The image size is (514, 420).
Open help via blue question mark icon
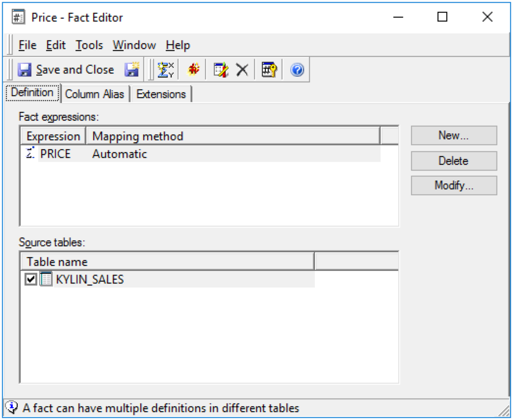click(x=297, y=70)
